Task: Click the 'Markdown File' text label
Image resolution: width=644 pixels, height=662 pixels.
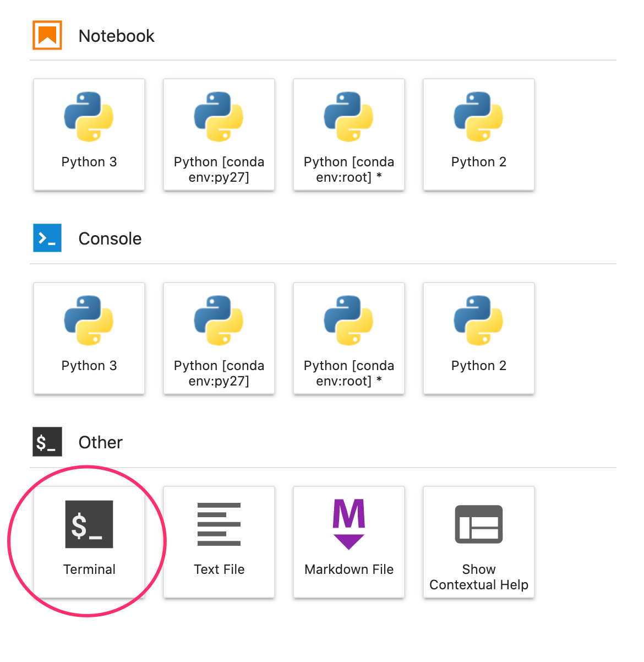Action: pos(349,569)
